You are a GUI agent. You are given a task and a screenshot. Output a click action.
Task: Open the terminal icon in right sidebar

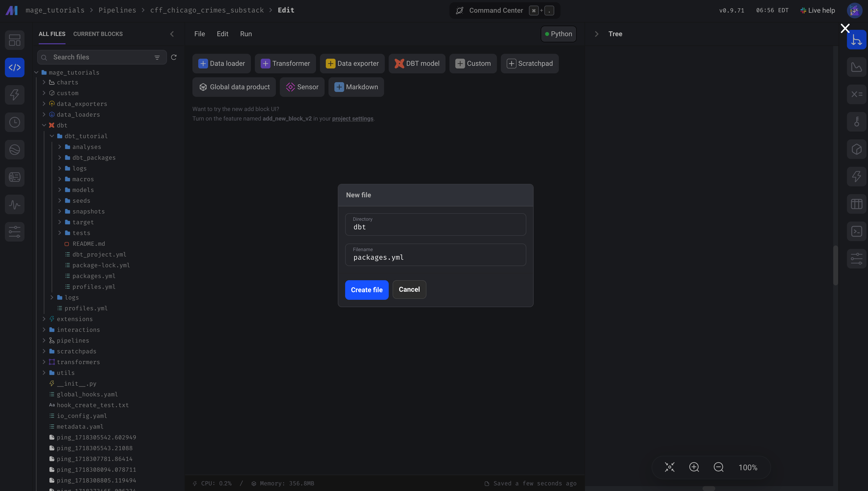click(x=856, y=231)
